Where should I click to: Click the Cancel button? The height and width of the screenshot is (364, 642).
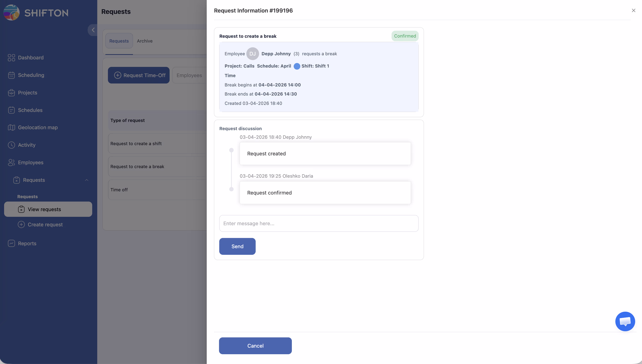point(255,346)
